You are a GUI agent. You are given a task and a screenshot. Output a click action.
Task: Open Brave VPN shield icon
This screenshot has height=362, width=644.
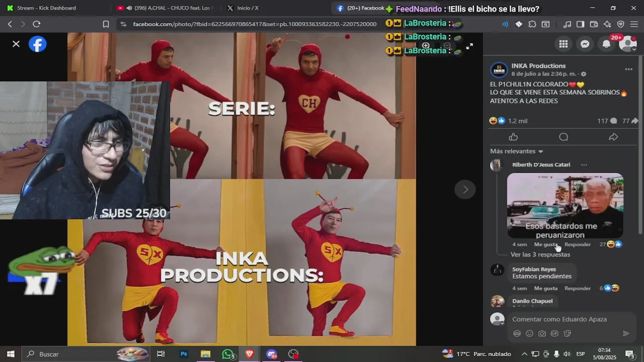tap(621, 24)
